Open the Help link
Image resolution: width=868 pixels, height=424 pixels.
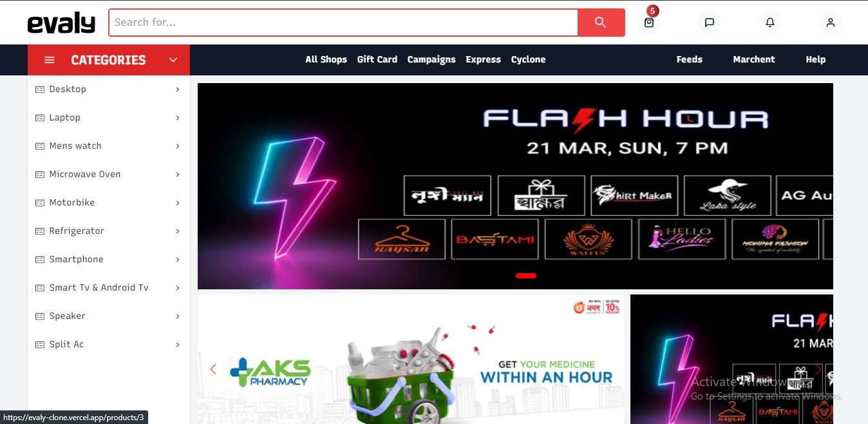coord(815,59)
